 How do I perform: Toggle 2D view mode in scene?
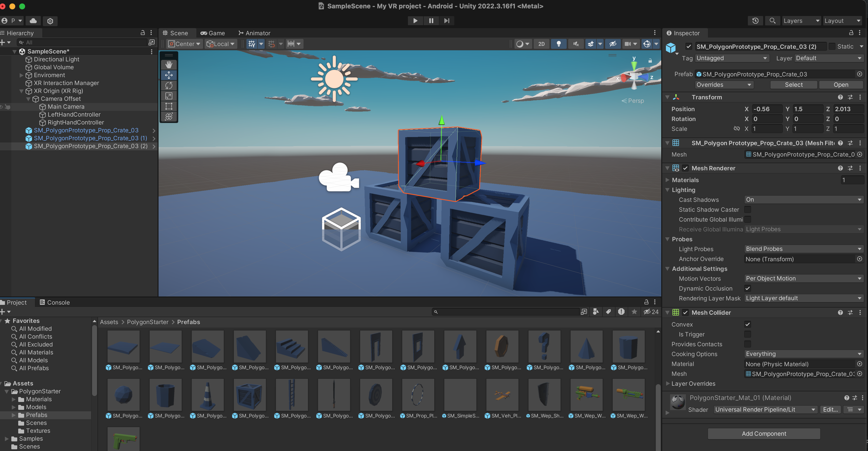[x=541, y=44]
